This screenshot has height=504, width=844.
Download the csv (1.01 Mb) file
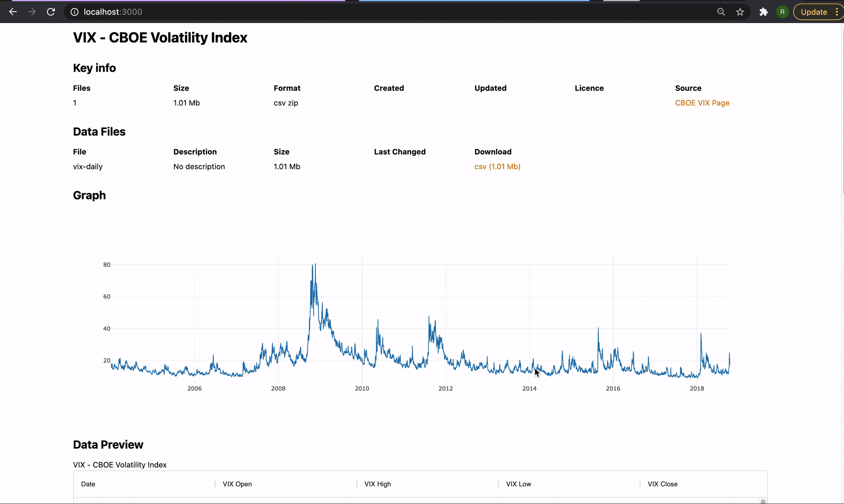497,166
